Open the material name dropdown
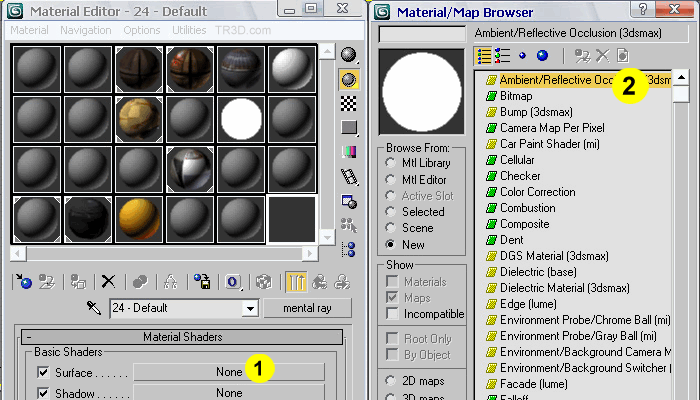 pyautogui.click(x=250, y=308)
